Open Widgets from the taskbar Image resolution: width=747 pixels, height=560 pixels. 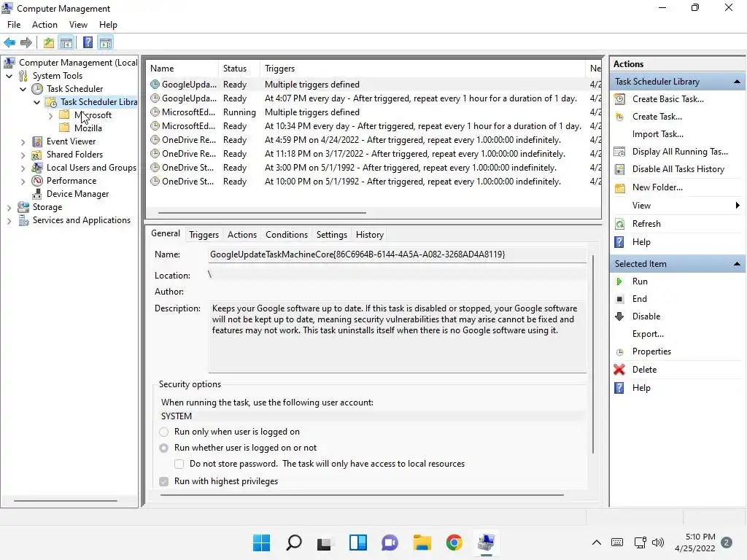coord(357,542)
